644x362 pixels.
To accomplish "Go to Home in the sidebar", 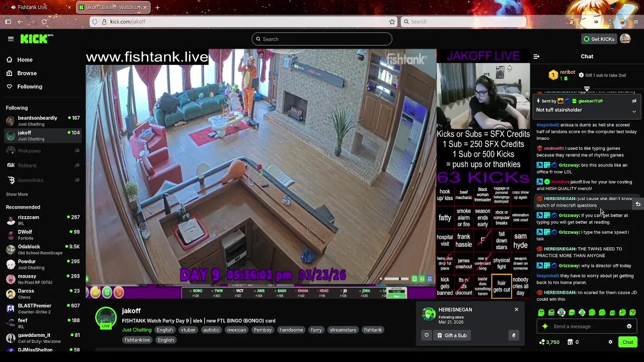I will (25, 60).
